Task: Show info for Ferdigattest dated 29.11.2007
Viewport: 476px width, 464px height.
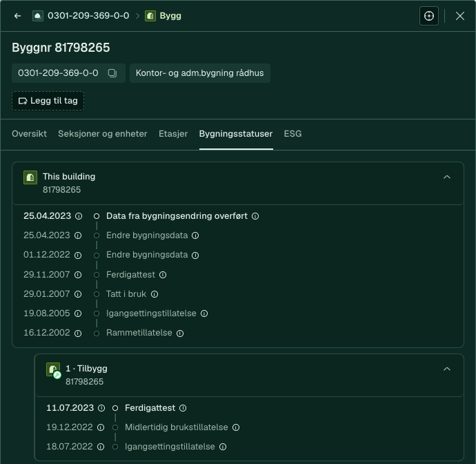Action: click(163, 275)
